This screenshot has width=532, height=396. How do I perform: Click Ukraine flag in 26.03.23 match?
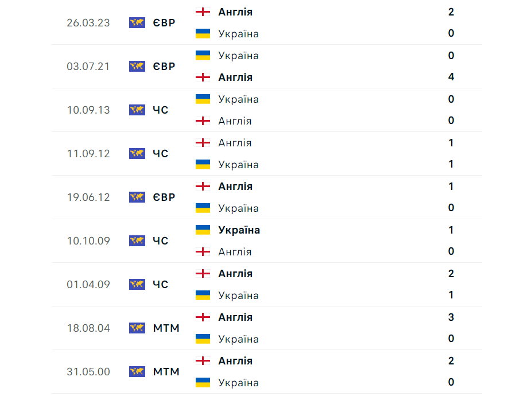point(203,34)
